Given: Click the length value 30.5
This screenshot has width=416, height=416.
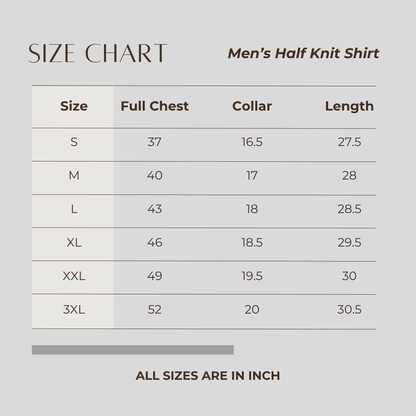Looking at the screenshot, I should click(349, 309).
